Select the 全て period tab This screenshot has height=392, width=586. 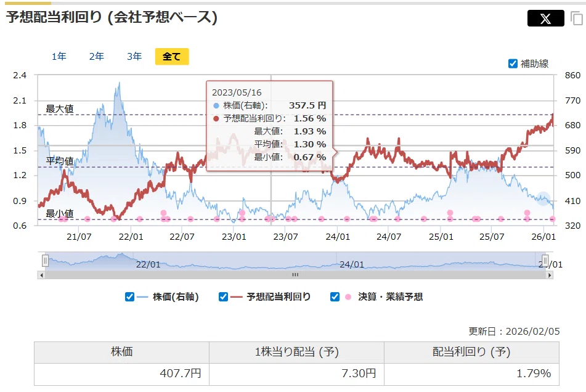pyautogui.click(x=172, y=57)
